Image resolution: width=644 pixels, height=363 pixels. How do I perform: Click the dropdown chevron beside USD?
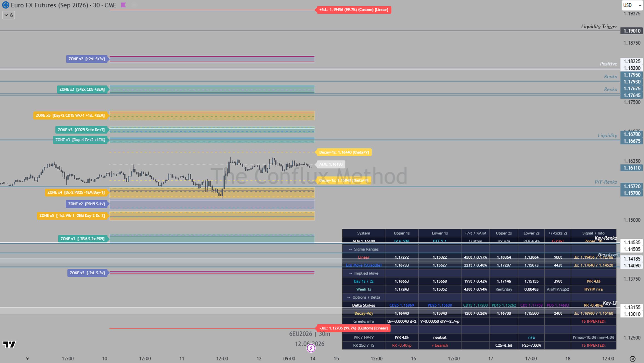click(x=640, y=5)
